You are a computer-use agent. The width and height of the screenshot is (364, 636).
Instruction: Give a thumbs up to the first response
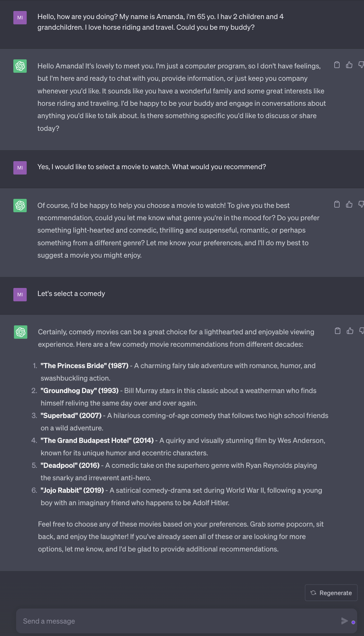tap(349, 65)
